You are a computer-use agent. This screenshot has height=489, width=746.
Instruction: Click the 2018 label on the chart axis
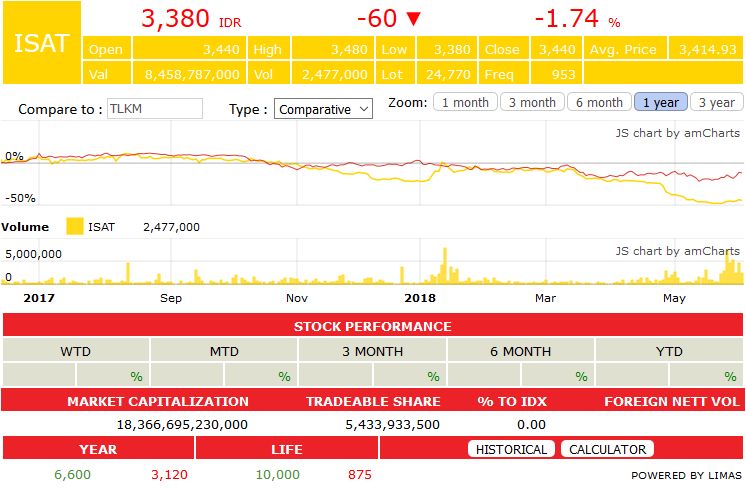(420, 298)
